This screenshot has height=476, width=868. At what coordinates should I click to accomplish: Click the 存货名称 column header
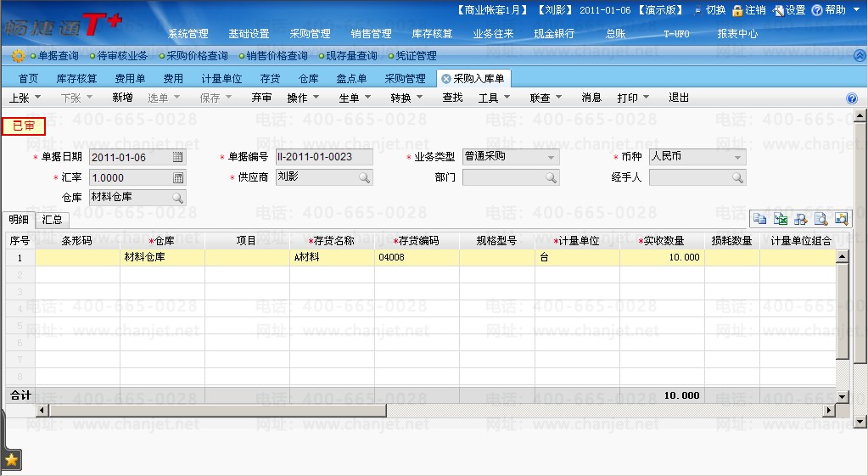[332, 241]
